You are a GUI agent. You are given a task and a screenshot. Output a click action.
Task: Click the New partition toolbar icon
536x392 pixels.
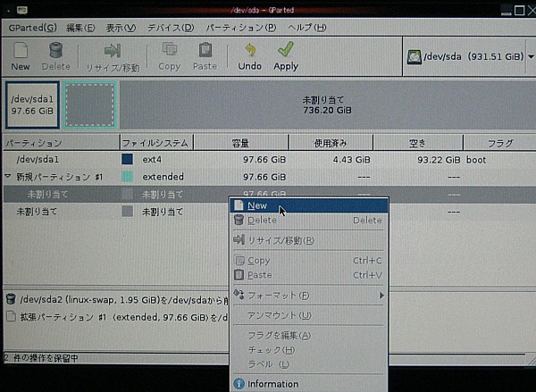click(21, 51)
